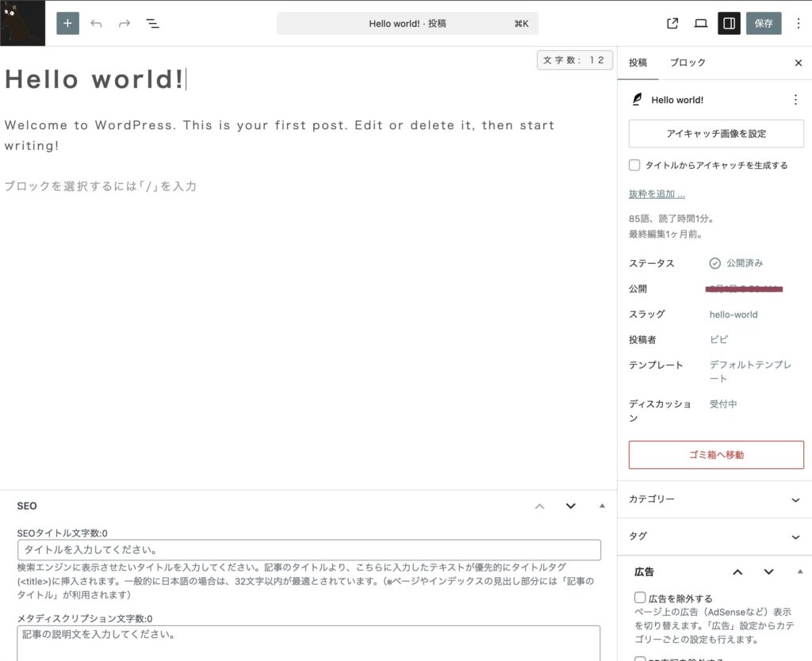Click the ゴミ箱へ移動 button

(716, 455)
